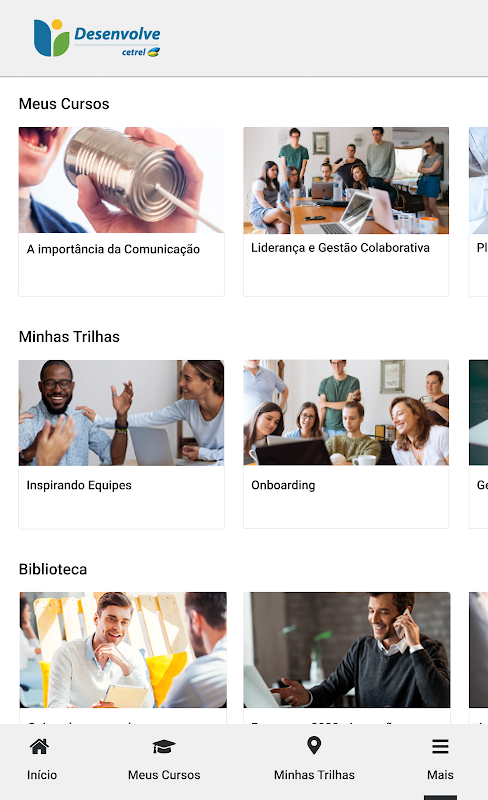Switch to the Meus Cursos tab label

tap(164, 774)
